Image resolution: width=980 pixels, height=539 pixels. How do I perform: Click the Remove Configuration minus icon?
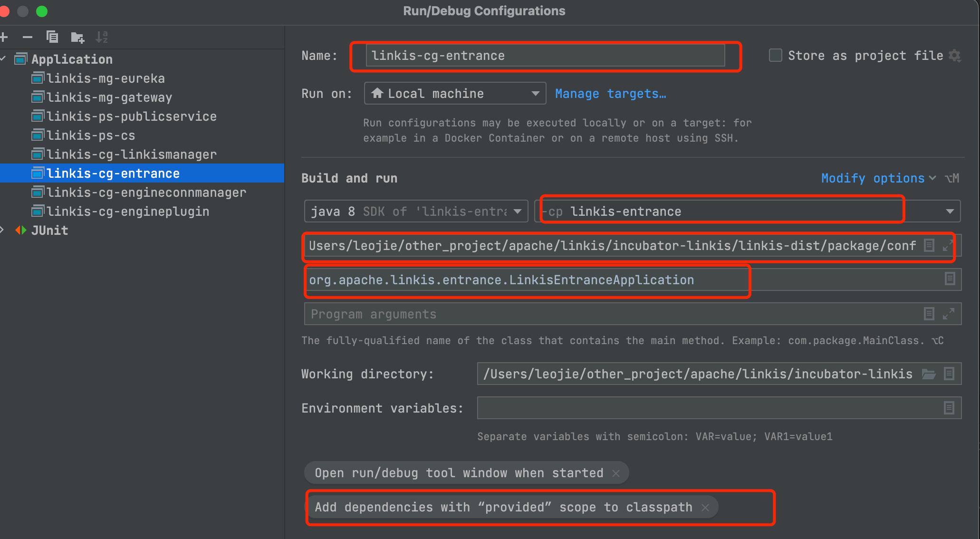tap(28, 37)
